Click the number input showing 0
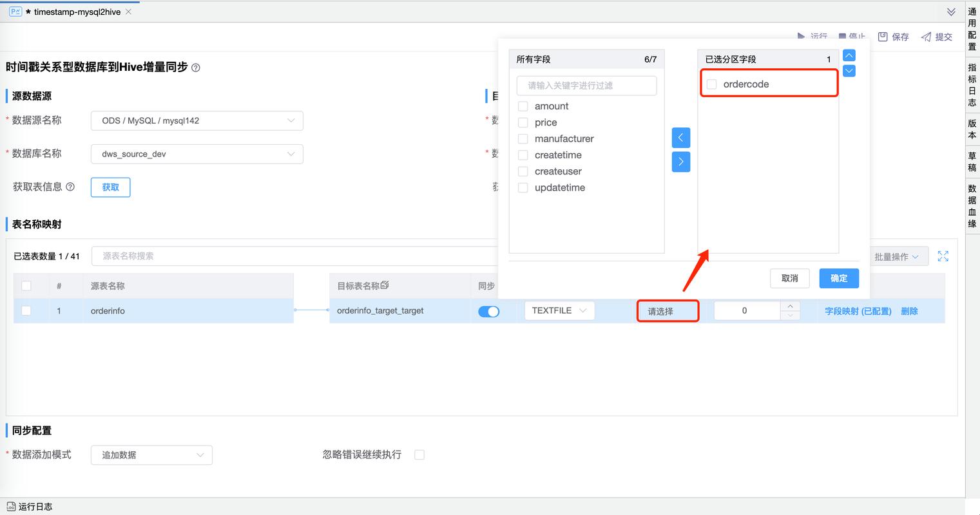Viewport: 980px width, 515px height. coord(747,310)
